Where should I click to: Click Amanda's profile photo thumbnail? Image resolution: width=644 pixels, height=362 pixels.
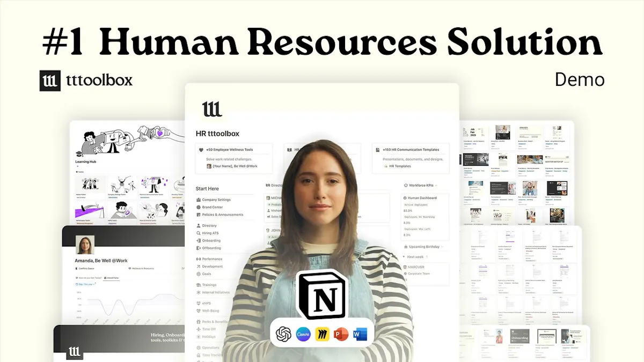tap(85, 245)
